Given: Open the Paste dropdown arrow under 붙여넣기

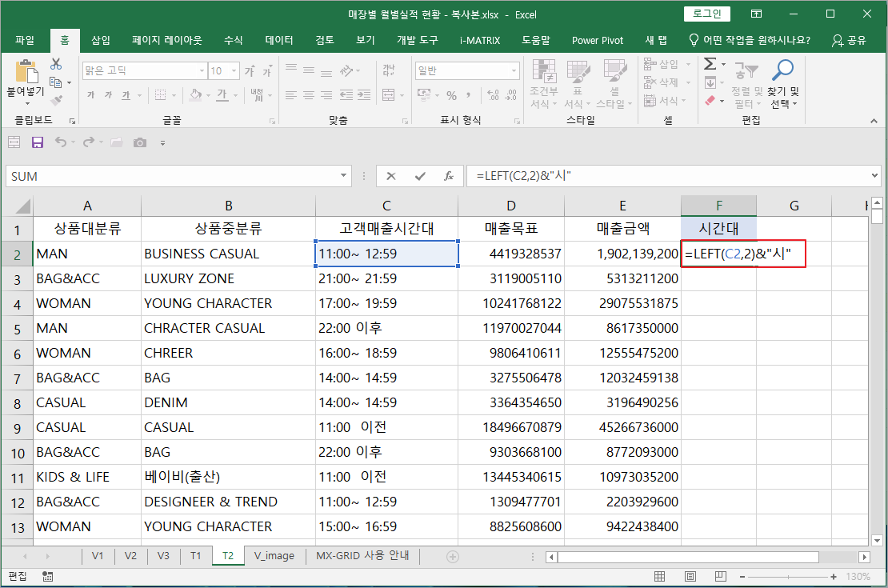Looking at the screenshot, I should tap(26, 102).
